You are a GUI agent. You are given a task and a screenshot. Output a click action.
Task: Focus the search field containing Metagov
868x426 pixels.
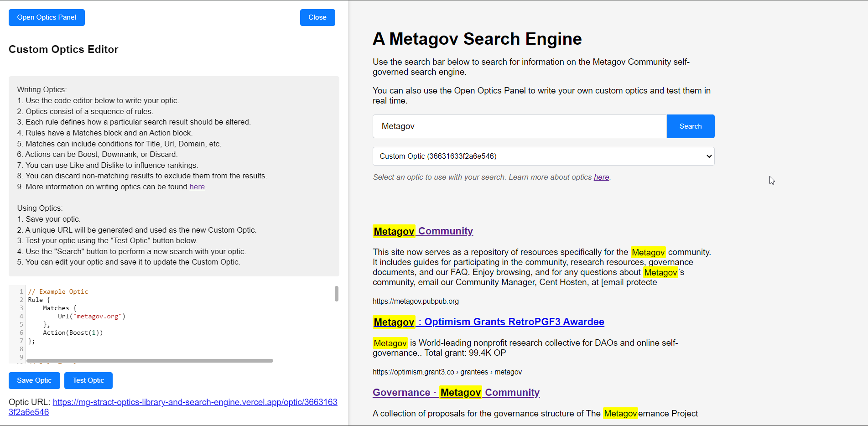tap(520, 126)
